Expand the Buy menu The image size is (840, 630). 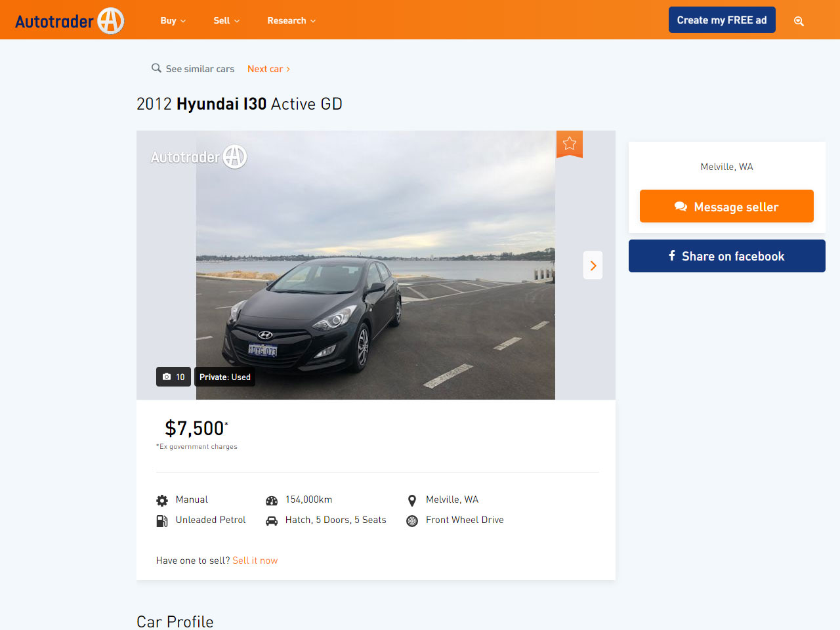coord(173,20)
